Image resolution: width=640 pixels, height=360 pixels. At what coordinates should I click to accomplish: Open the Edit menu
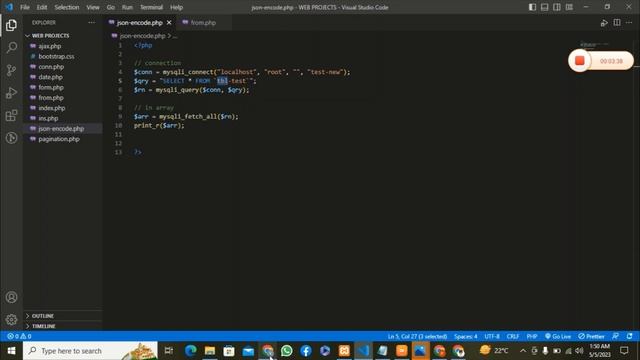[x=42, y=7]
